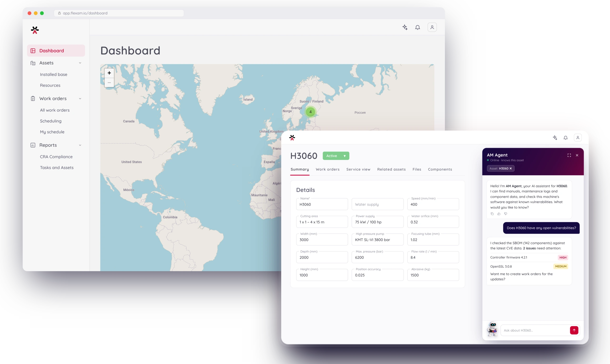Open Resources in sidebar
This screenshot has height=364, width=610.
(50, 85)
